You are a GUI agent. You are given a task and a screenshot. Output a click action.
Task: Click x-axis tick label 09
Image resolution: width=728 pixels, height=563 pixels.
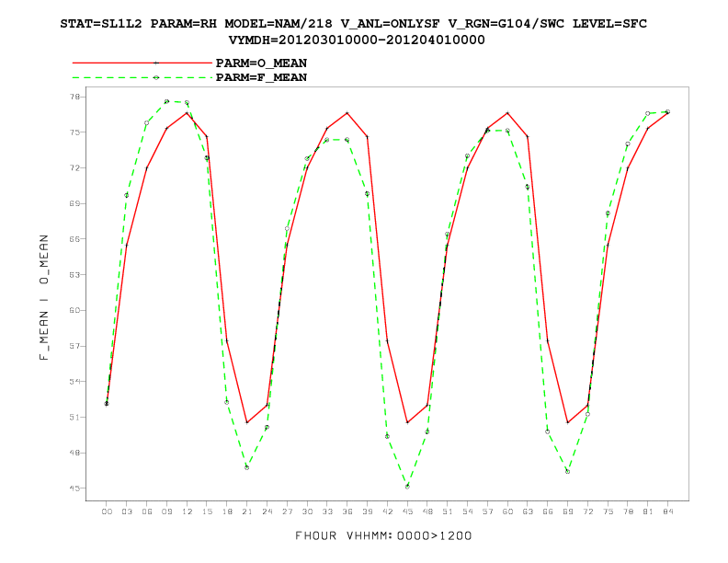pyautogui.click(x=166, y=511)
